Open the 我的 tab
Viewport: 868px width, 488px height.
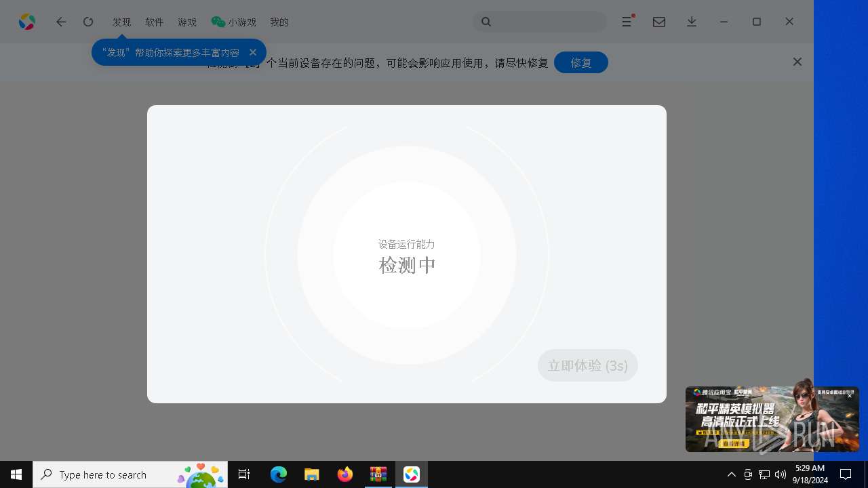point(279,22)
